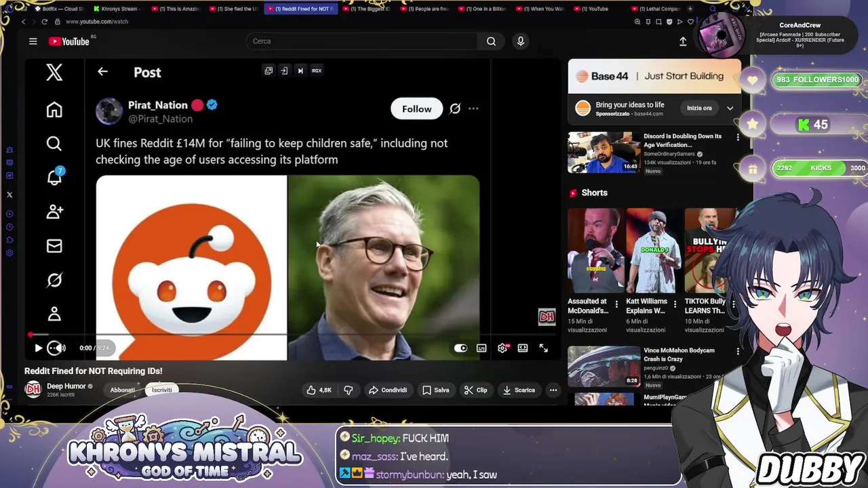Screen dimensions: 868x488
Task: Like the video with thumbs up 4,8K
Action: 319,390
